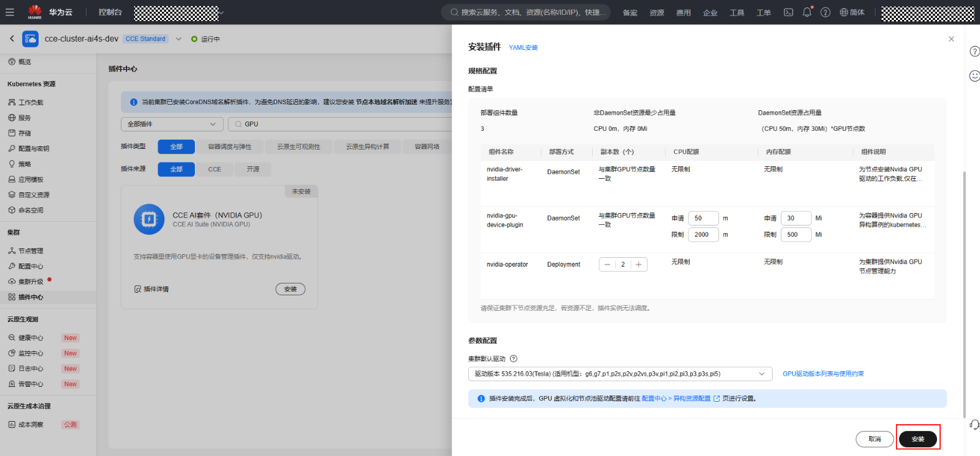Click the help icon beside 集群默认驱动
Viewport: 980px width, 456px height.
(x=514, y=359)
